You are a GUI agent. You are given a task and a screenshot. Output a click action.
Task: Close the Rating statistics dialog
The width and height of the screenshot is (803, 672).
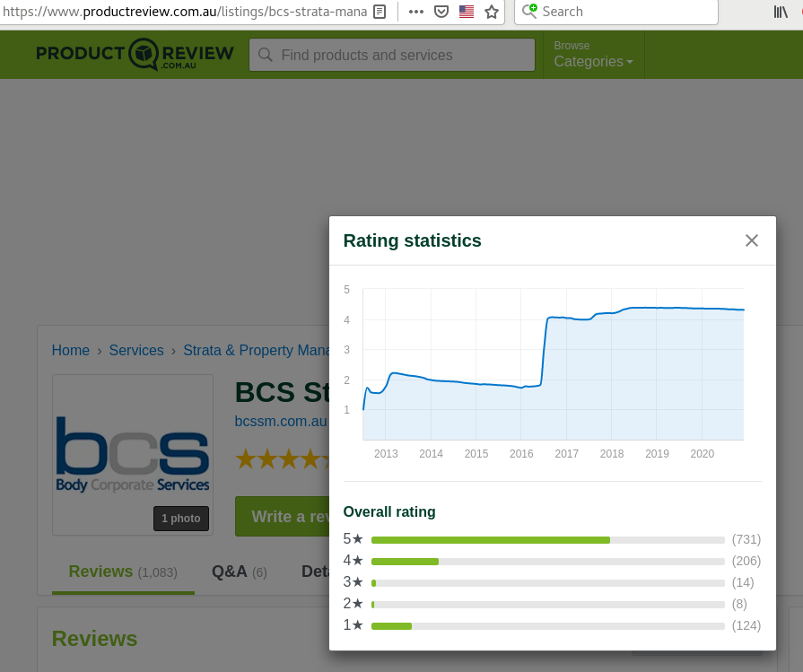pyautogui.click(x=751, y=240)
